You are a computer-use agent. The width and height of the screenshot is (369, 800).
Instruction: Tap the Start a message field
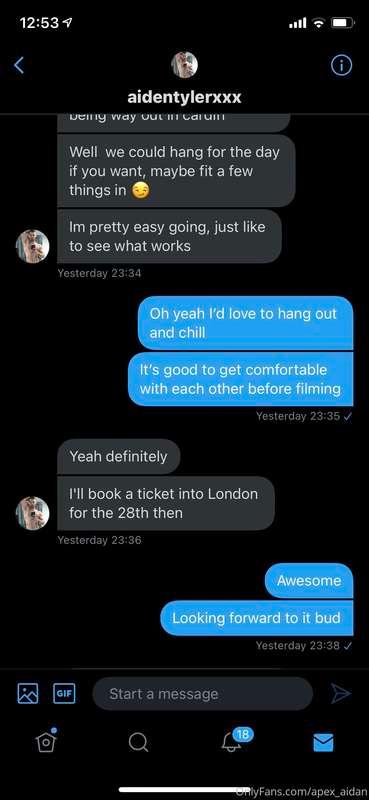tap(203, 694)
